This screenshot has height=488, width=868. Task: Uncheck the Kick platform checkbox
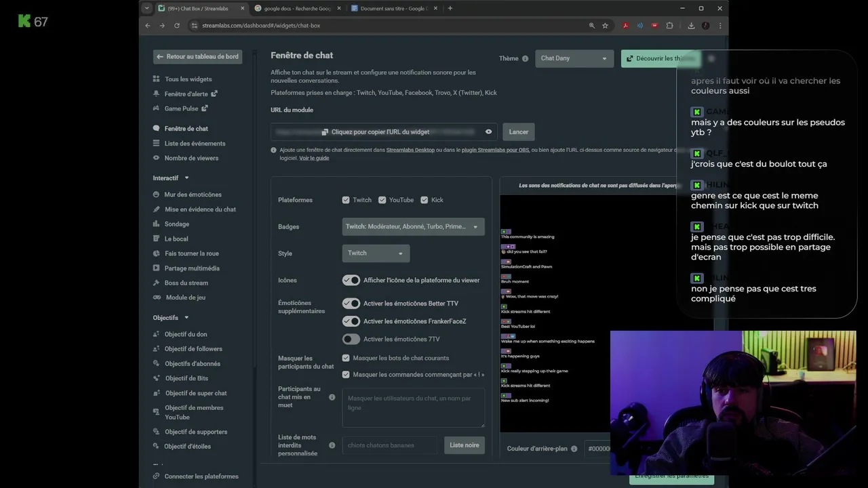click(x=425, y=200)
